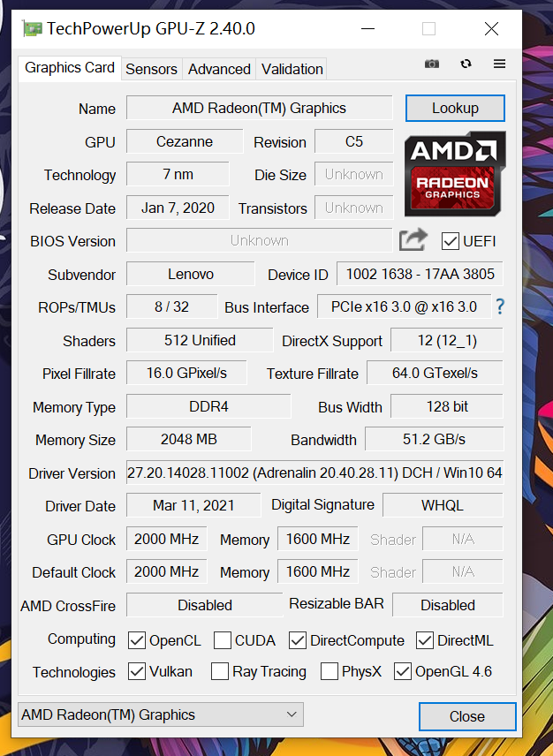
Task: Click the Default Clock row Shader N/A field
Action: tap(463, 571)
